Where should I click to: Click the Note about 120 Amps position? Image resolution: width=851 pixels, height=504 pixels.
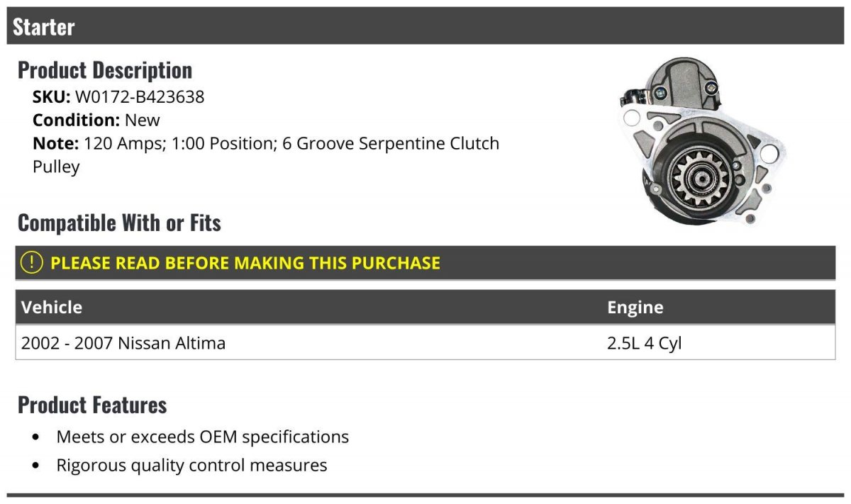coord(266,155)
